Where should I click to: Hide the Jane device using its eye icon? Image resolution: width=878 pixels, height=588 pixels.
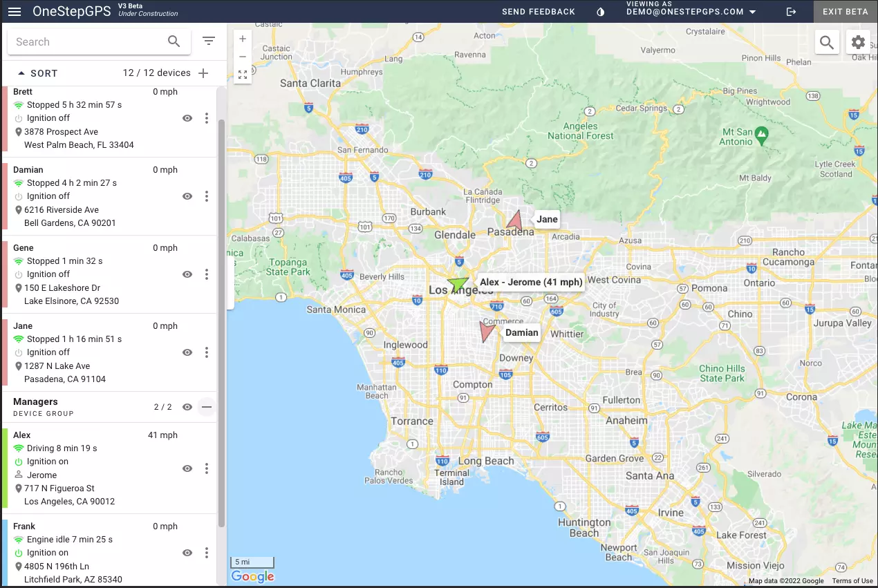coord(187,352)
